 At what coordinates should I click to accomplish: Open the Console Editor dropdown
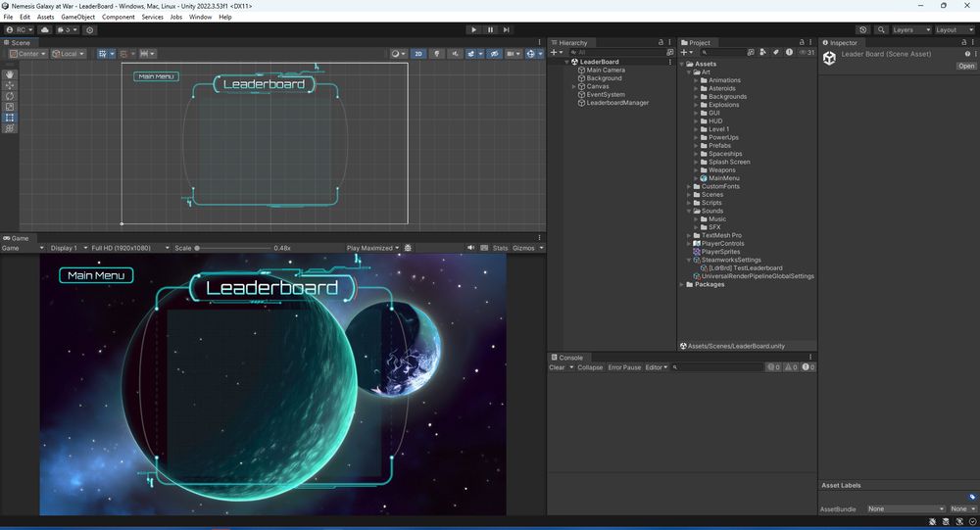[x=657, y=367]
